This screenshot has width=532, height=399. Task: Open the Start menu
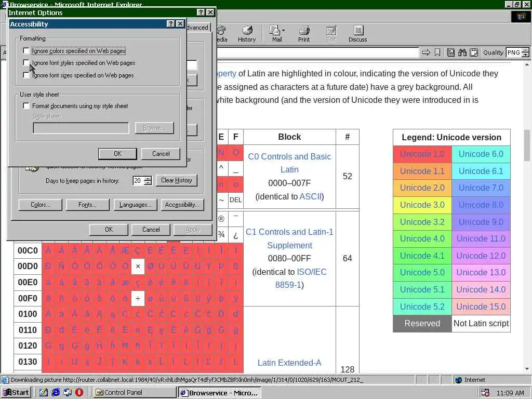click(x=16, y=392)
